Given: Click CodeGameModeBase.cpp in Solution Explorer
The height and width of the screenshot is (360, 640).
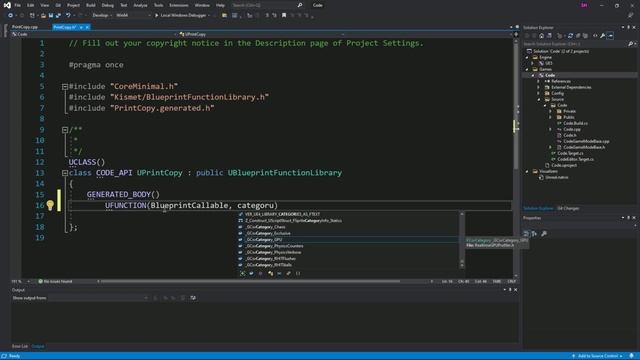Looking at the screenshot, I should (x=586, y=141).
